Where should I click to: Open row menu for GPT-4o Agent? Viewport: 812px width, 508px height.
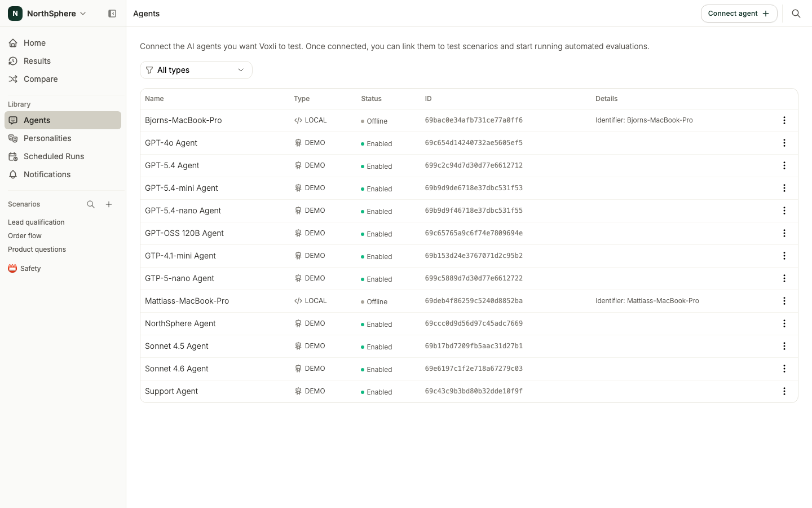(784, 143)
